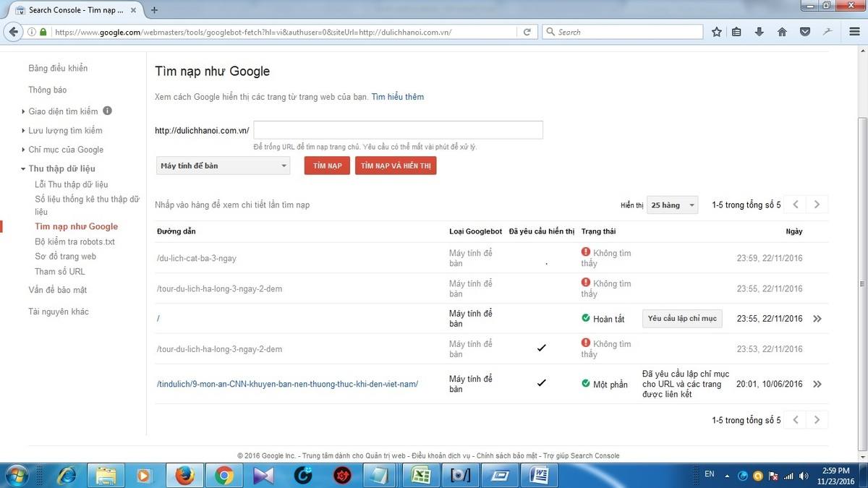Screen dimensions: 868x488
Task: Select Tham số URL menu item
Action: 60,271
